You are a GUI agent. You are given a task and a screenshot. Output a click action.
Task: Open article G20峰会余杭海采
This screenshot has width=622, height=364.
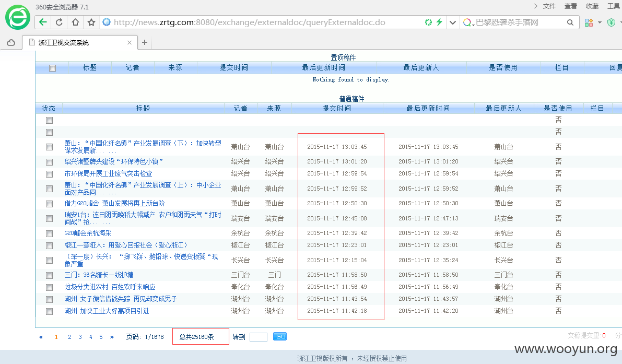(88, 233)
